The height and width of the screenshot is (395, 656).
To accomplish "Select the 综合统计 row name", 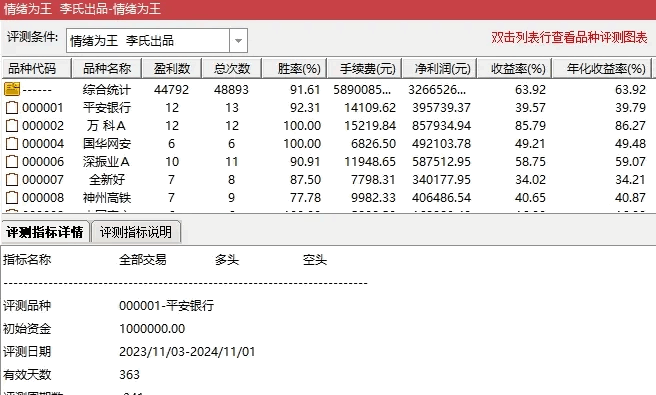I will (x=107, y=90).
